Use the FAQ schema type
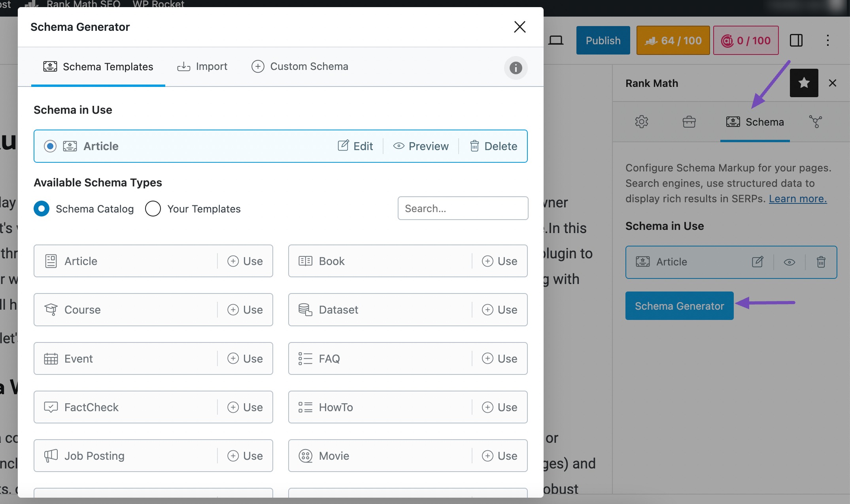The image size is (850, 504). pos(500,359)
